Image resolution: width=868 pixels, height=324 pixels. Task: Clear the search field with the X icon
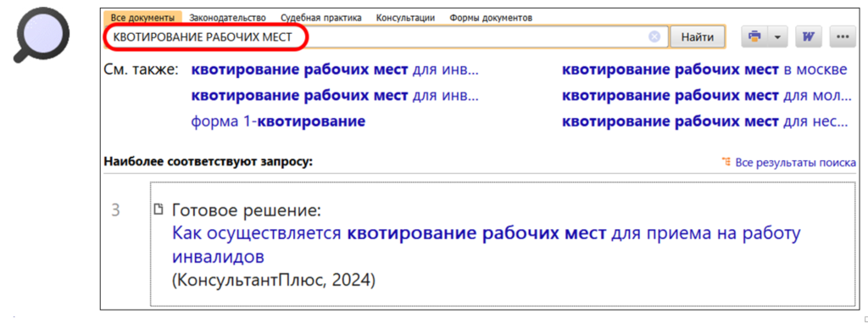click(x=654, y=37)
